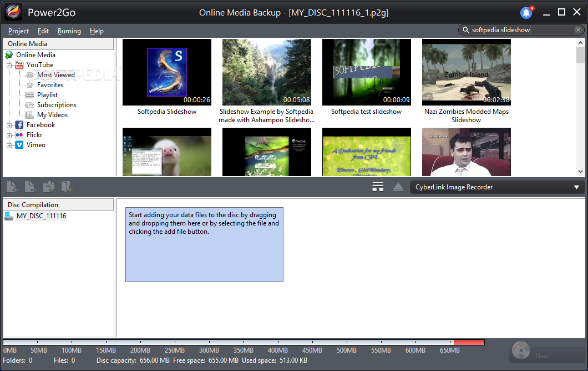Click the Most Viewed icon
The image size is (588, 371).
(30, 75)
